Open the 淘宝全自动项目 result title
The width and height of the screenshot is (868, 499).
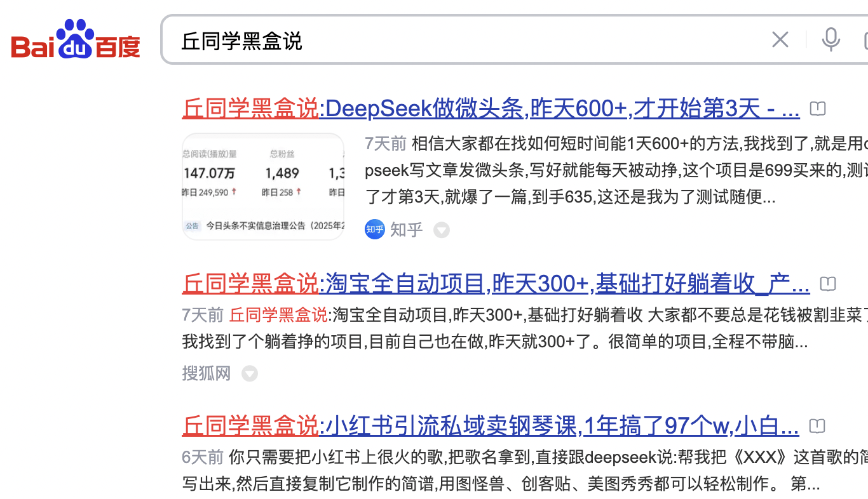496,284
